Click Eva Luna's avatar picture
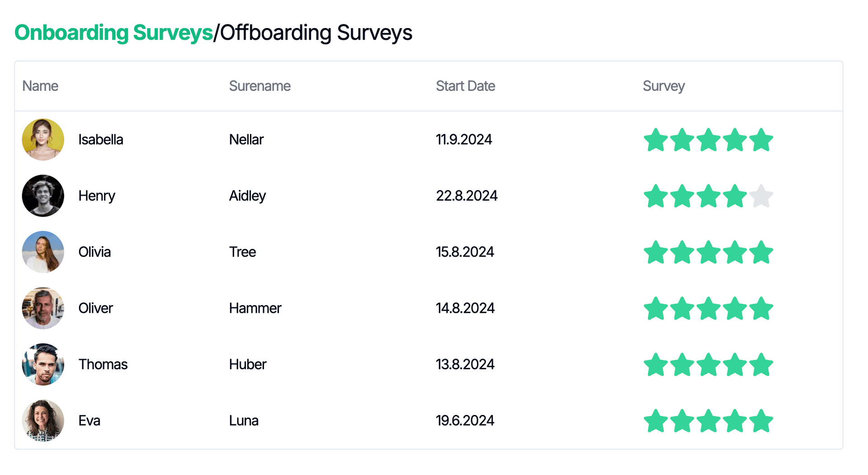 pyautogui.click(x=43, y=420)
